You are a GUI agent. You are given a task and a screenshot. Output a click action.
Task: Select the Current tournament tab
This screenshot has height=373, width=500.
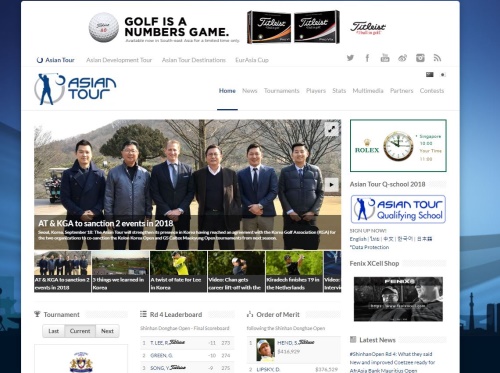80,331
